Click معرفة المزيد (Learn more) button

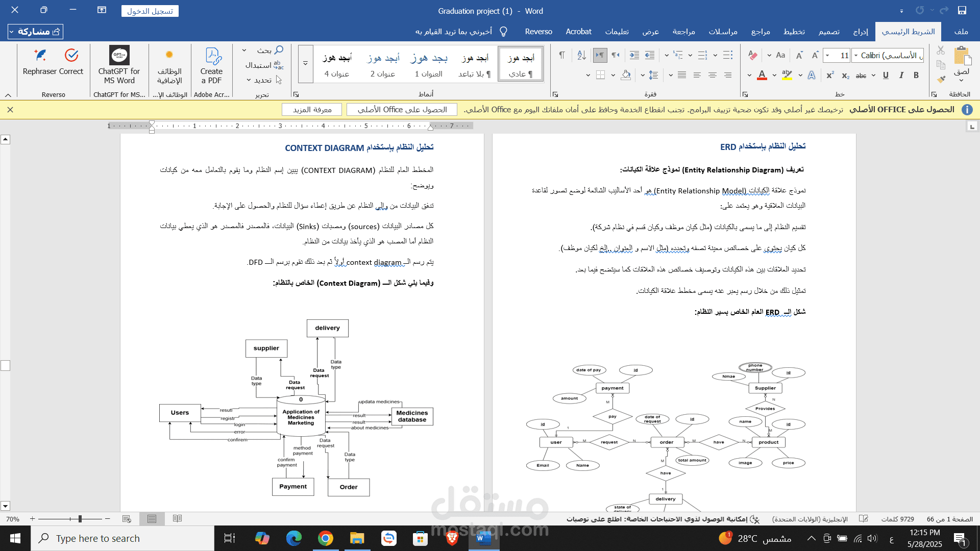[312, 110]
